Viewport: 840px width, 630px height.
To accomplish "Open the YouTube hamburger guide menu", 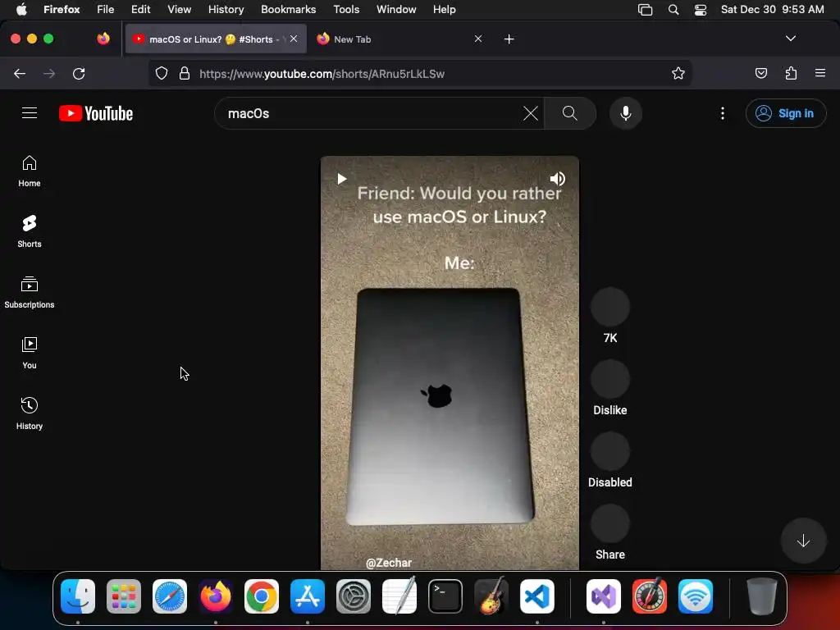I will click(30, 113).
